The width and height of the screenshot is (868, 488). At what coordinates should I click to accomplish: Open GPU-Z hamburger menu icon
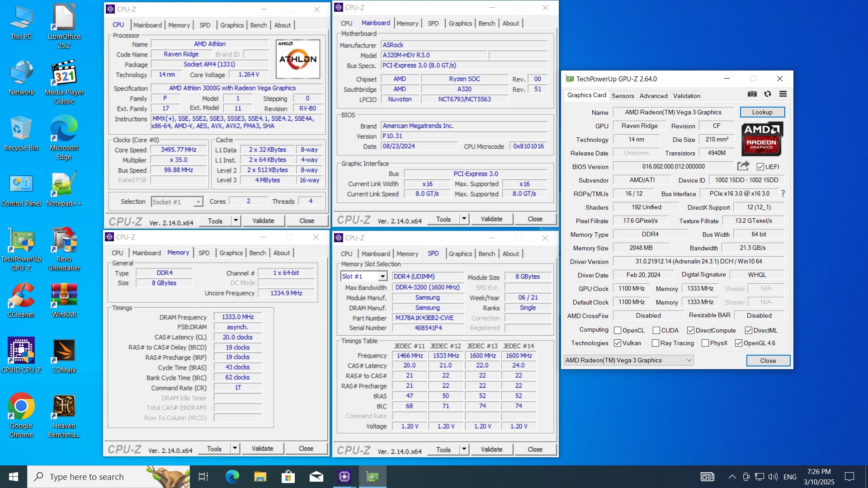783,94
